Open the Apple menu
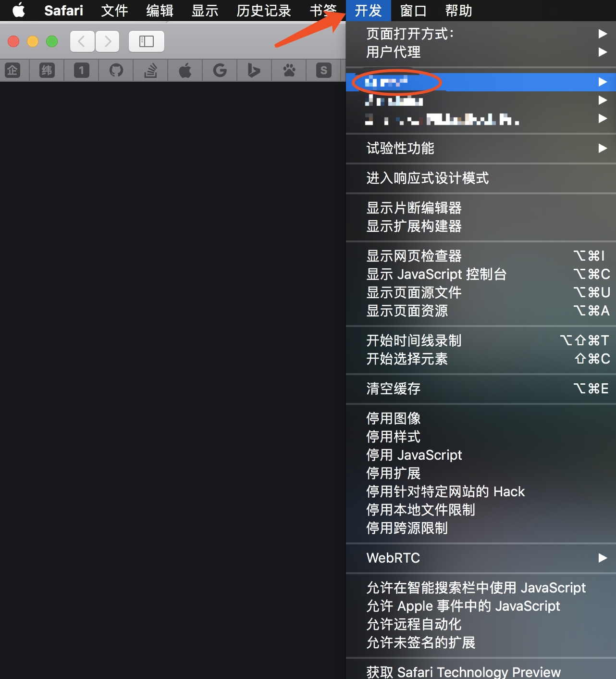Screen dimensions: 616x679 (19, 10)
